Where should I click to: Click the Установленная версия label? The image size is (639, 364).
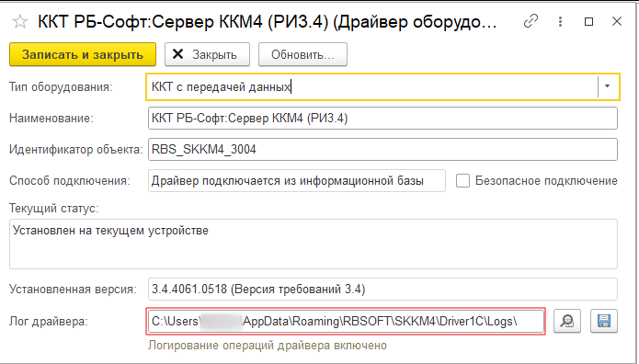(73, 289)
